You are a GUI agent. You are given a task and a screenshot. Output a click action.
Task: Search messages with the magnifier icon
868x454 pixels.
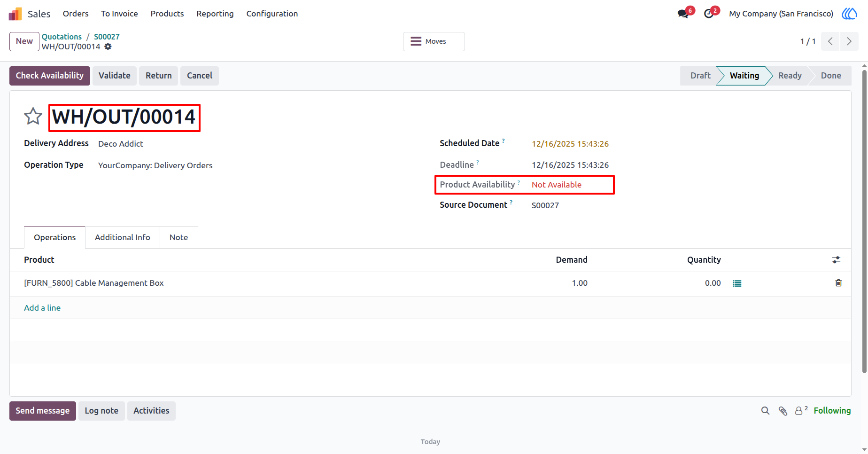click(x=765, y=411)
